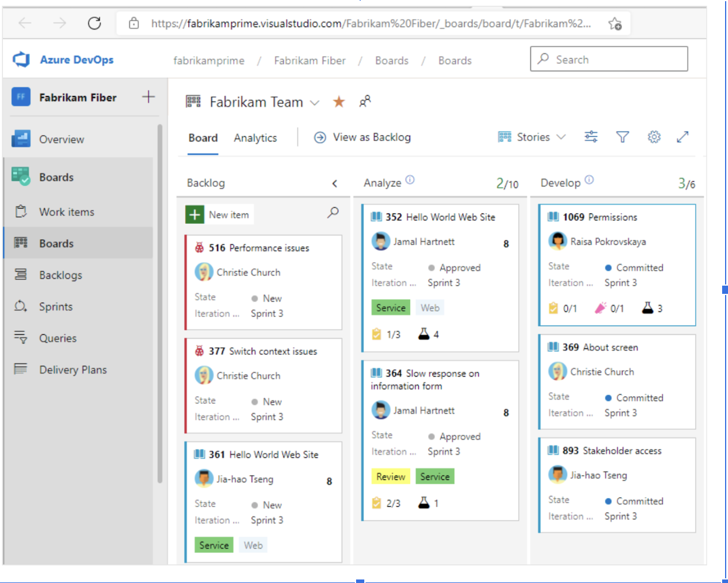Open the Stories backlog level dropdown

[531, 137]
